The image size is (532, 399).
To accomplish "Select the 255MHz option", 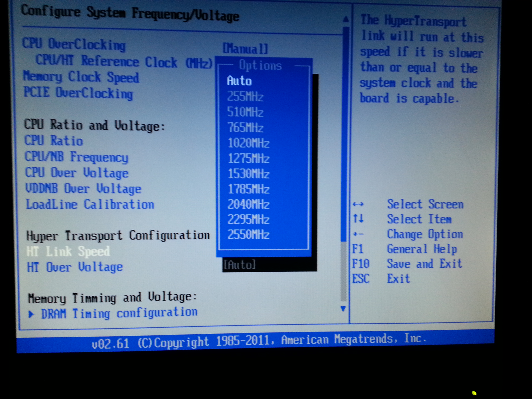I will [x=245, y=96].
